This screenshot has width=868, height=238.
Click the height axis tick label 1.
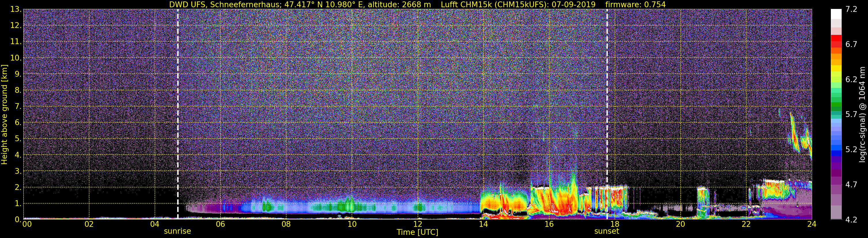click(18, 203)
